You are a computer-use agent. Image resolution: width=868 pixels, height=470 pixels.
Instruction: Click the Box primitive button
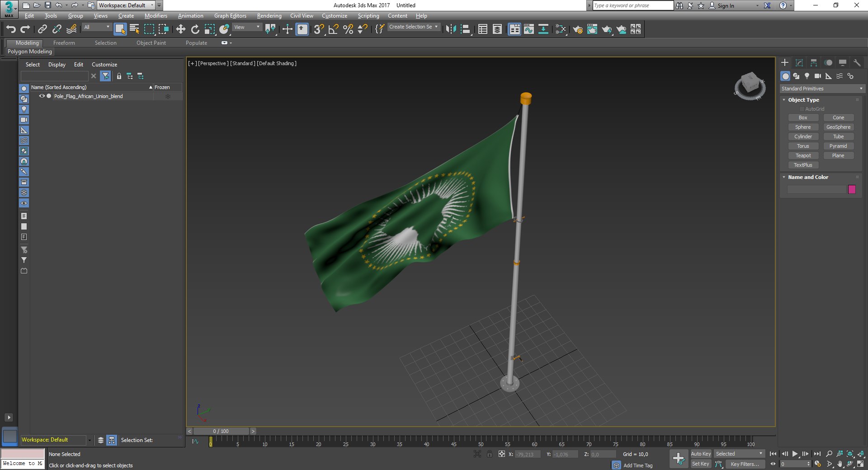coord(803,117)
